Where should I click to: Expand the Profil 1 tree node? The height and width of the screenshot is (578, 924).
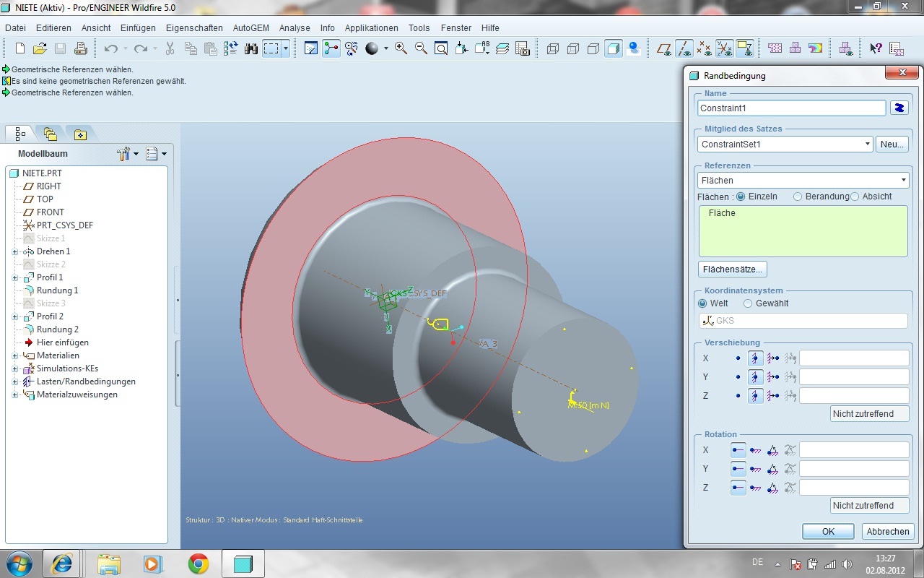[15, 277]
